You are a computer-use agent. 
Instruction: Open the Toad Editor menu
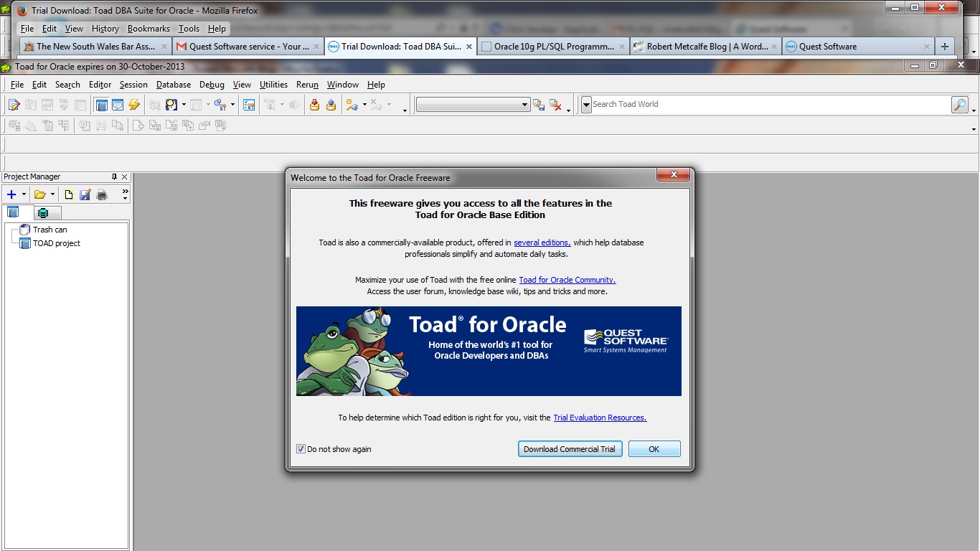100,85
